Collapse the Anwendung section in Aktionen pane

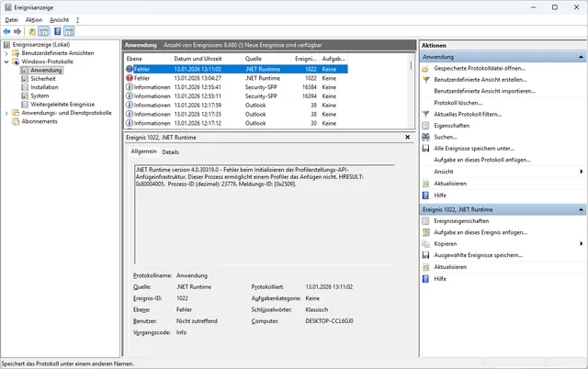pyautogui.click(x=581, y=57)
